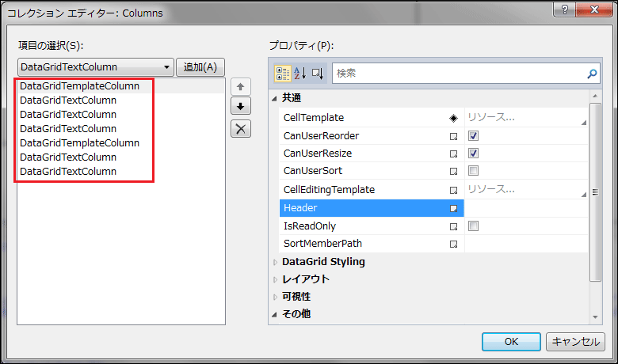Click property panel scroll up arrow
The width and height of the screenshot is (618, 364).
tap(595, 96)
